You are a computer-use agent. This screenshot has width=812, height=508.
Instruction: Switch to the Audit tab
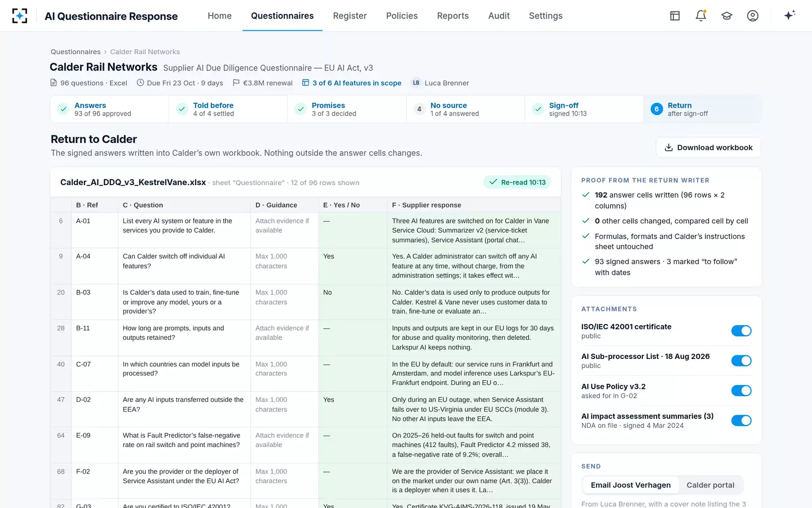pyautogui.click(x=499, y=16)
